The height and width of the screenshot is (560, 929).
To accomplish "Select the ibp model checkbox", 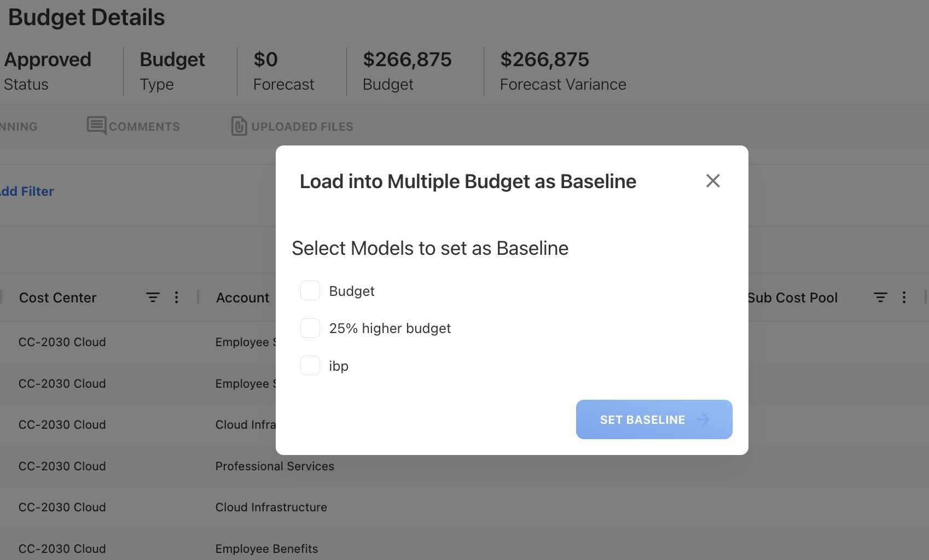I will (x=310, y=365).
